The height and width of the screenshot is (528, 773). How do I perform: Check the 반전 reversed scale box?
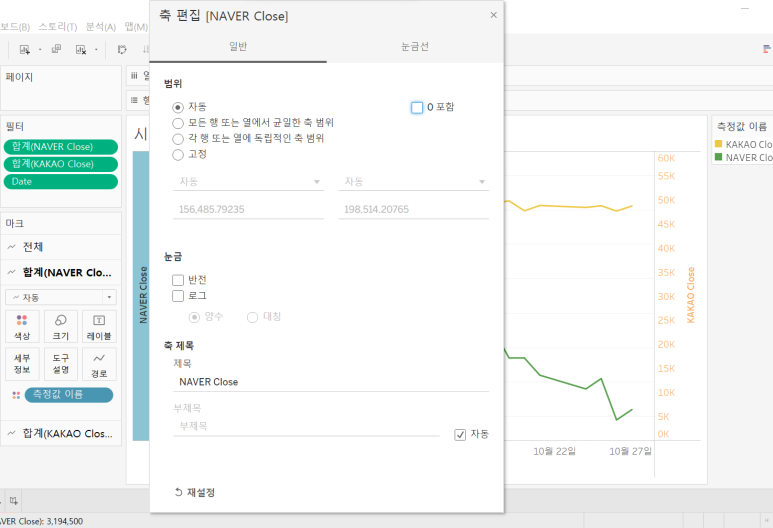(x=178, y=280)
